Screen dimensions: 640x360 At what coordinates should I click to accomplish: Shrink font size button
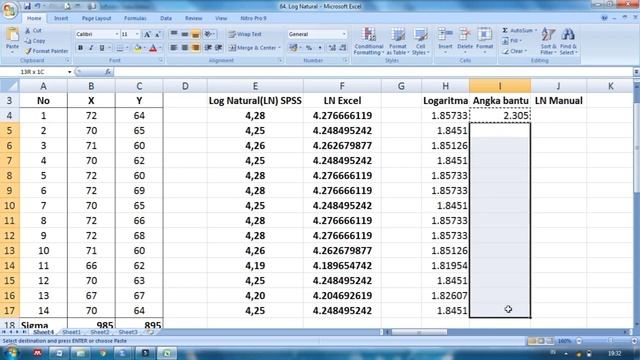[158, 34]
